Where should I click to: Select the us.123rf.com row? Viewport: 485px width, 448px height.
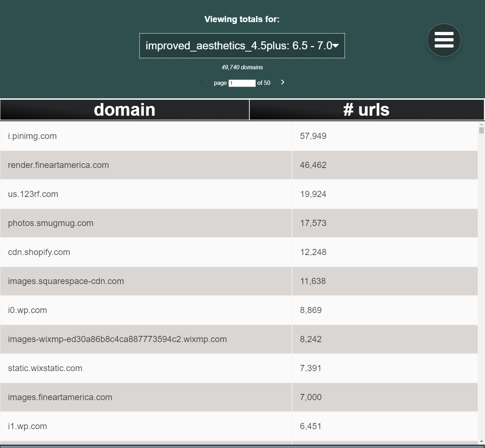tap(239, 194)
